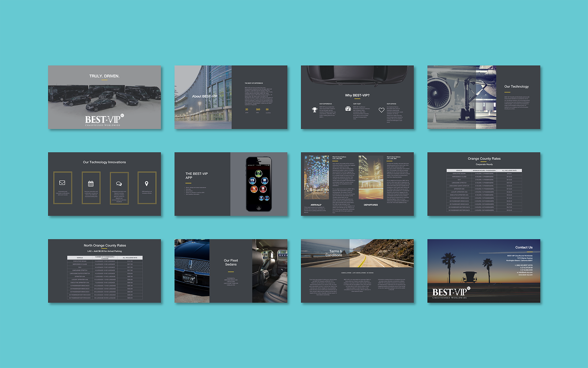Image resolution: width=588 pixels, height=368 pixels.
Task: Tap the green clock icon on phone screen
Action: coord(259,173)
